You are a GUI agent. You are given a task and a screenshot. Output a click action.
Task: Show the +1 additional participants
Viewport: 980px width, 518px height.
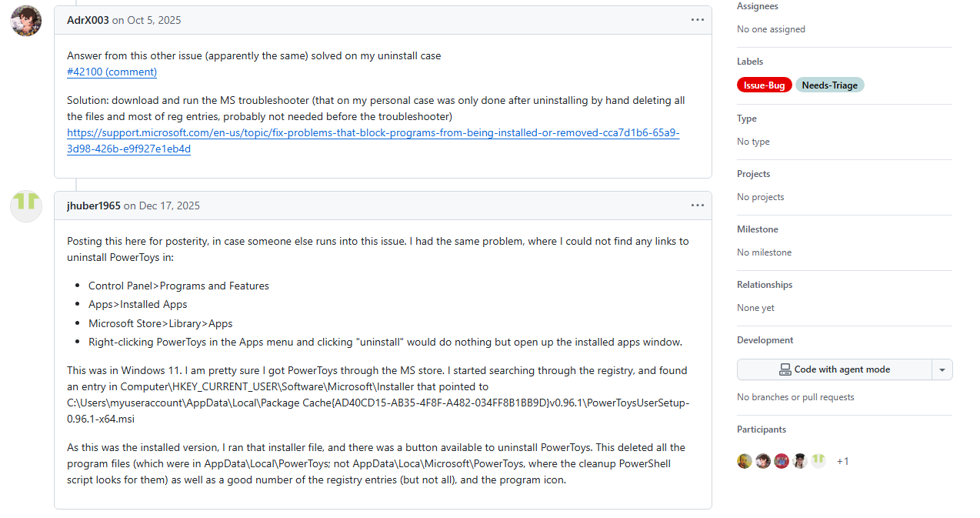tap(842, 461)
